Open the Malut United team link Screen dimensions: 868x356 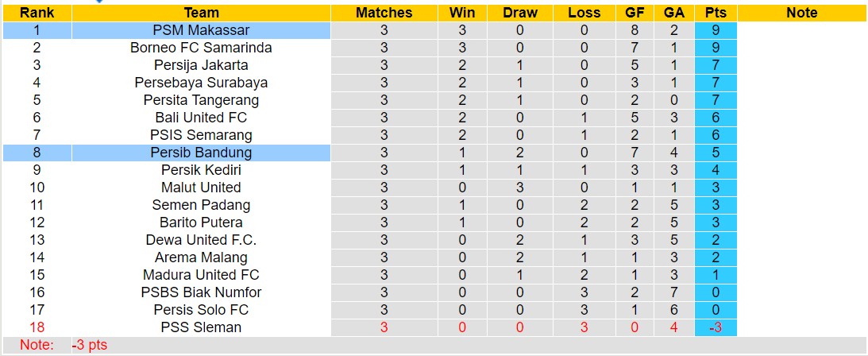pos(201,188)
